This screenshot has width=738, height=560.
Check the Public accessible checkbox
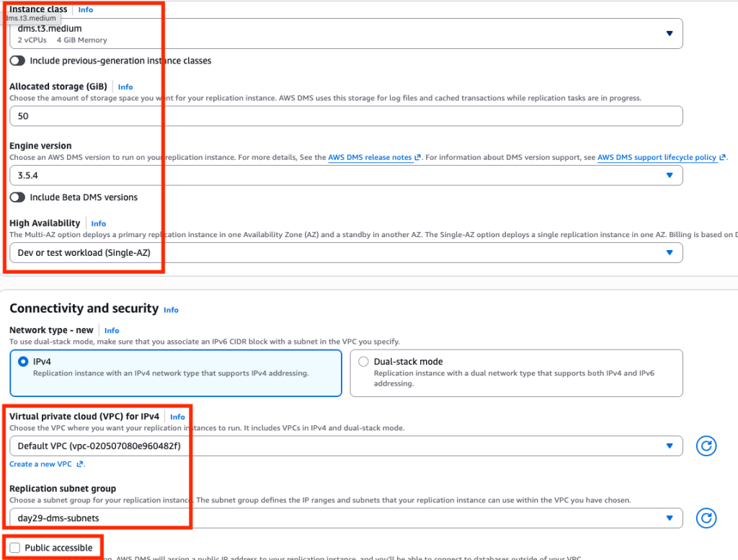pos(15,548)
